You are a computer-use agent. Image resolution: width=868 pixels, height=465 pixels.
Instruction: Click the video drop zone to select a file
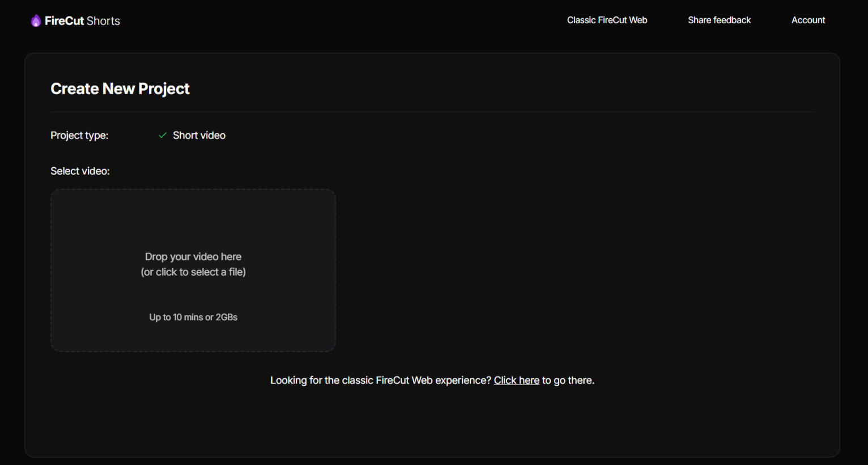(x=193, y=270)
